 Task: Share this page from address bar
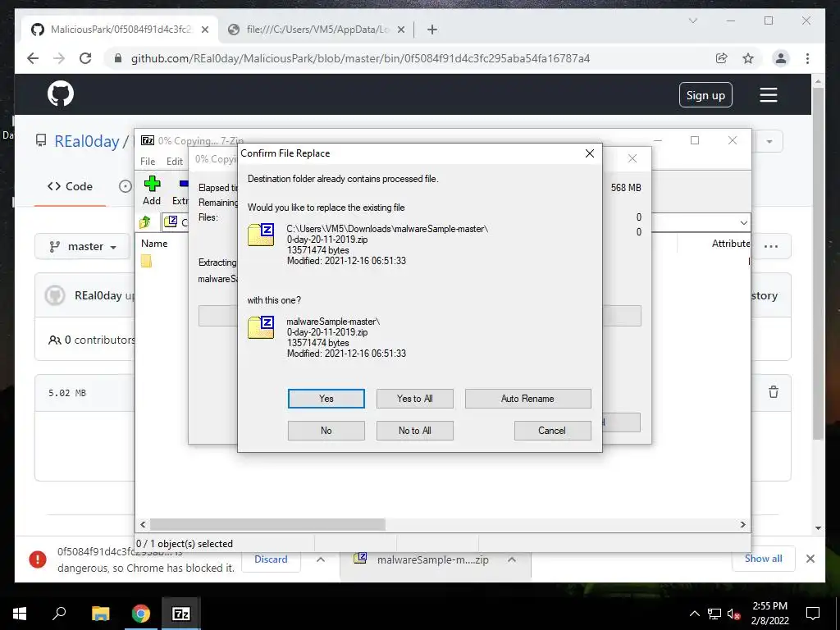coord(722,58)
